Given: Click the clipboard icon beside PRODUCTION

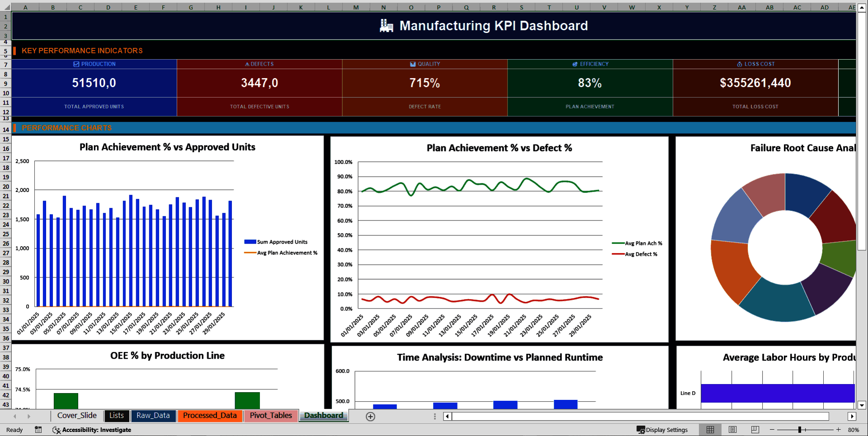Looking at the screenshot, I should 75,64.
